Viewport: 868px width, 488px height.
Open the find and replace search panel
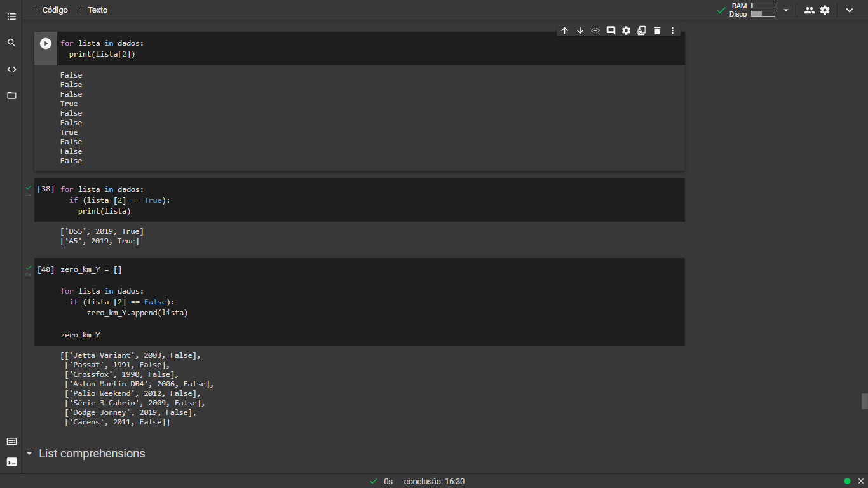[11, 43]
